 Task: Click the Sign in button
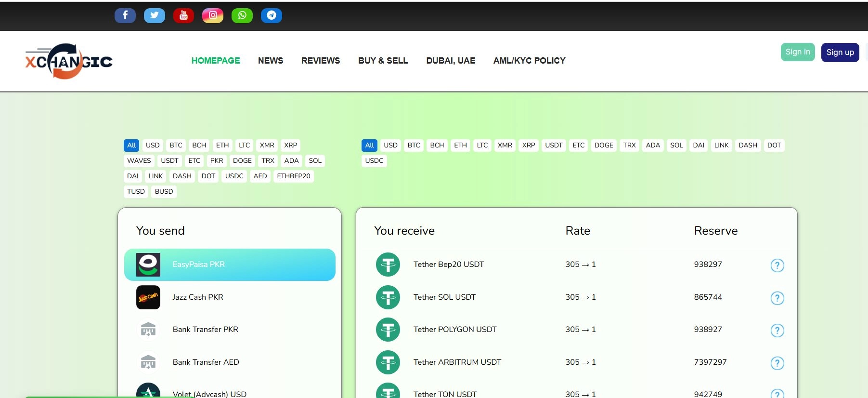[798, 52]
